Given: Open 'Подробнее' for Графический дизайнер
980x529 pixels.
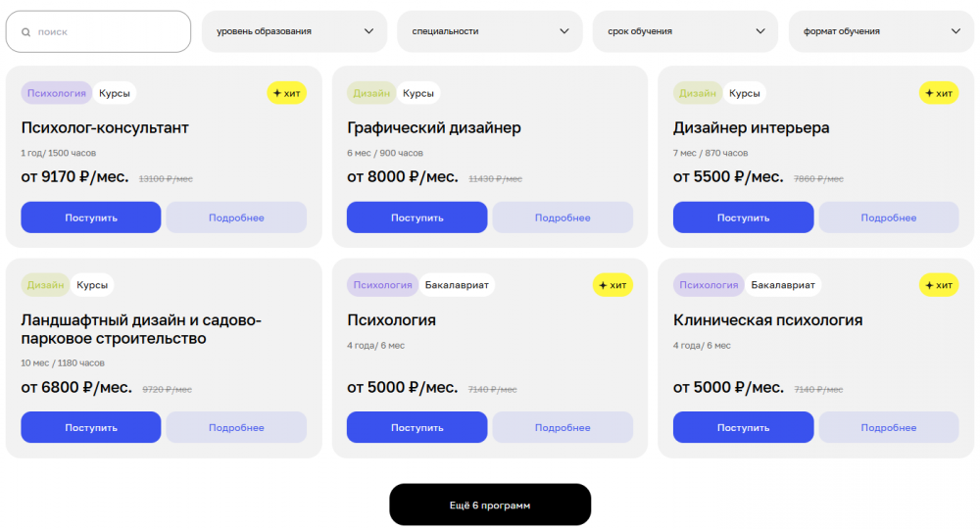Looking at the screenshot, I should coord(563,217).
